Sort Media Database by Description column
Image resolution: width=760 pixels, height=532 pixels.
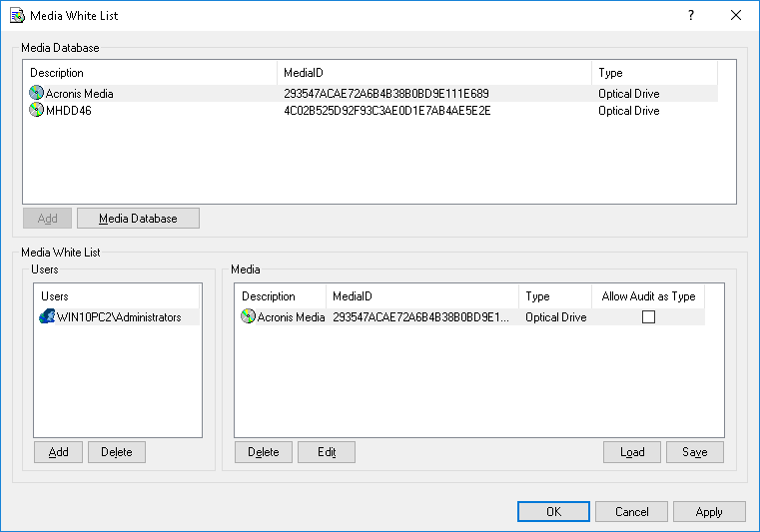(x=150, y=73)
